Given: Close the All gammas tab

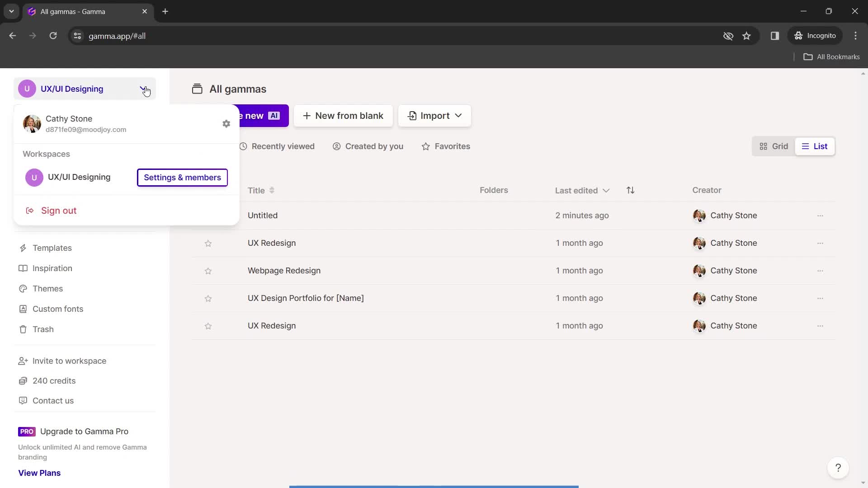Looking at the screenshot, I should point(145,11).
